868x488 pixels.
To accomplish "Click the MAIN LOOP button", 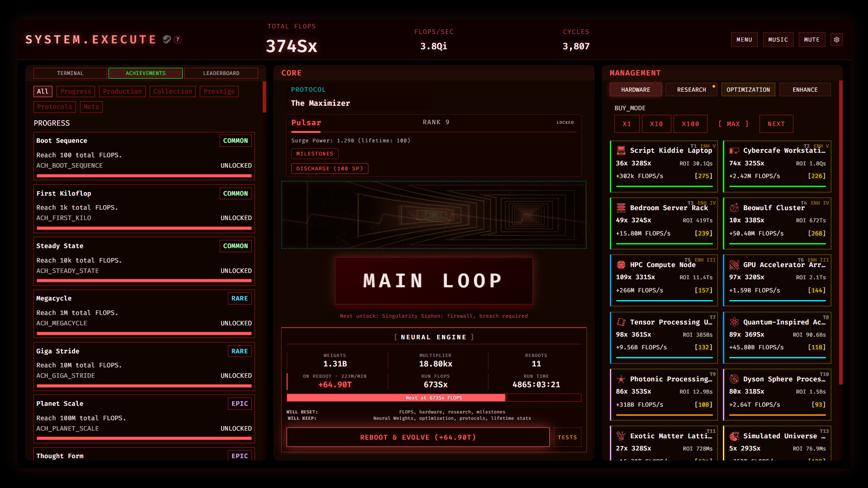I will click(x=434, y=281).
